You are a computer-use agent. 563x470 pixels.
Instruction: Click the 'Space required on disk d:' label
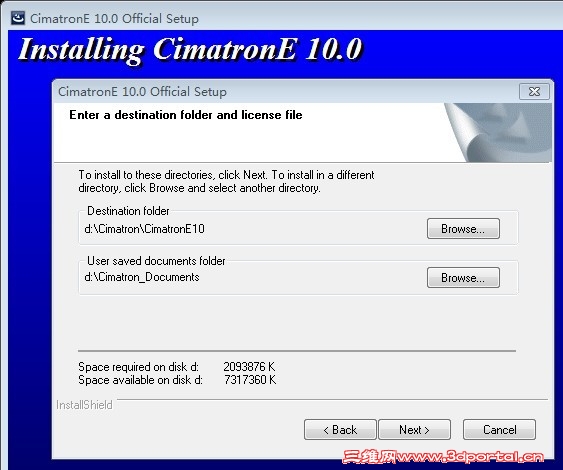138,367
